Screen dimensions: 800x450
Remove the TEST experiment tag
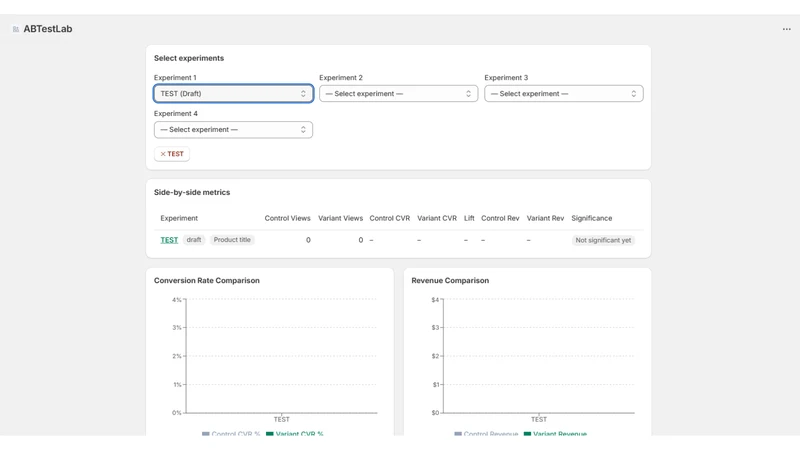tap(172, 154)
